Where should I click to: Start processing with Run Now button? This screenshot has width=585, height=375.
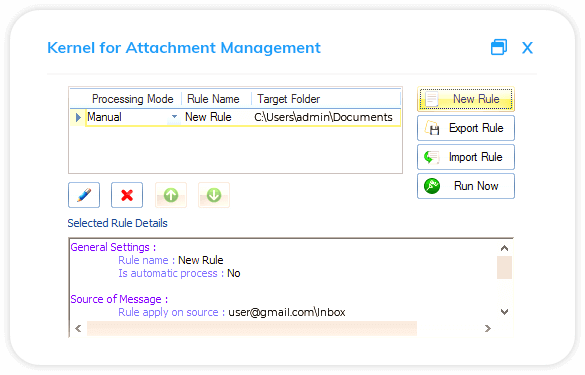click(x=466, y=186)
